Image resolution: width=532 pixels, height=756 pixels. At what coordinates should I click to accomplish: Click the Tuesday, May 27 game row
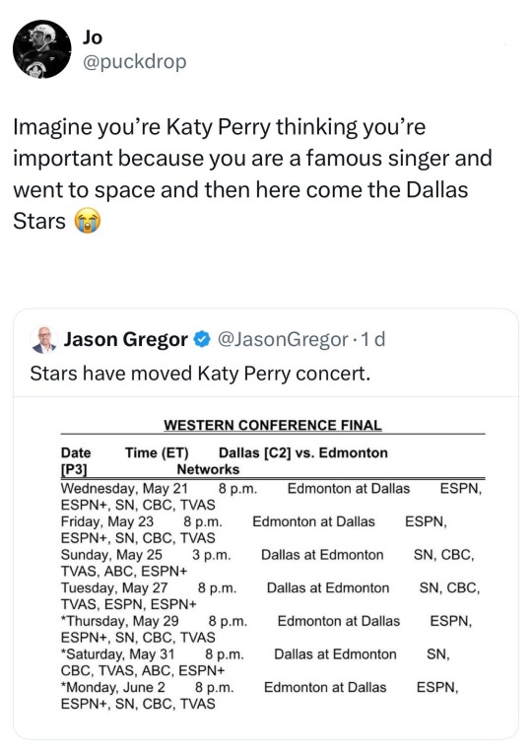[x=271, y=596]
